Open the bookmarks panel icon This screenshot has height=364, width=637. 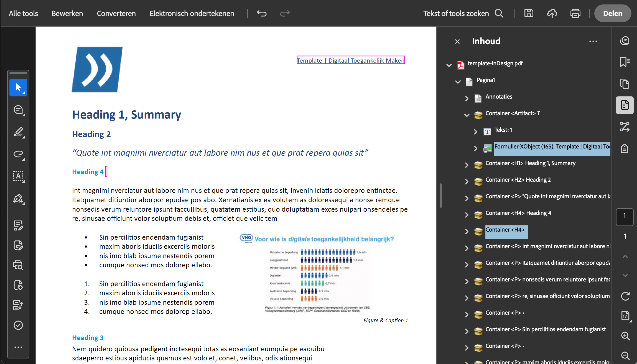[625, 62]
